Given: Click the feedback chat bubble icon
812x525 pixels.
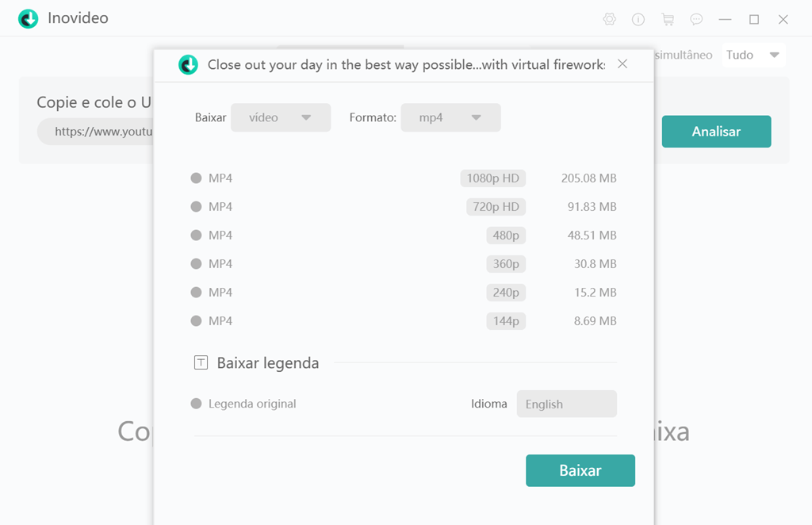Looking at the screenshot, I should click(696, 19).
